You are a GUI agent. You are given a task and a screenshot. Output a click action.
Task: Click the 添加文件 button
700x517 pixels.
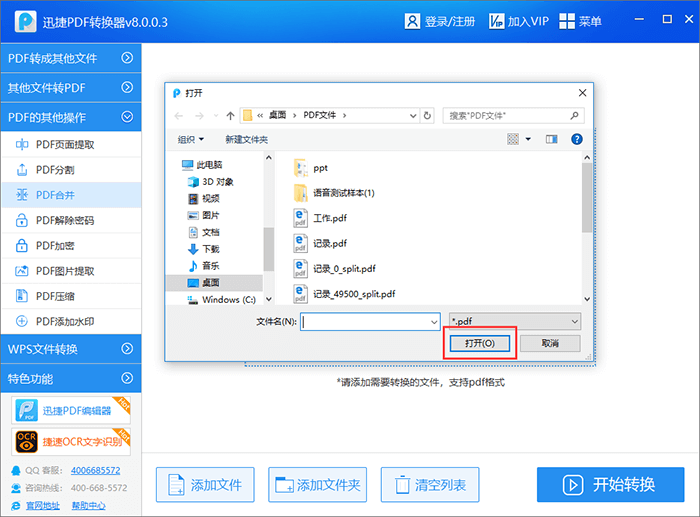tap(205, 485)
